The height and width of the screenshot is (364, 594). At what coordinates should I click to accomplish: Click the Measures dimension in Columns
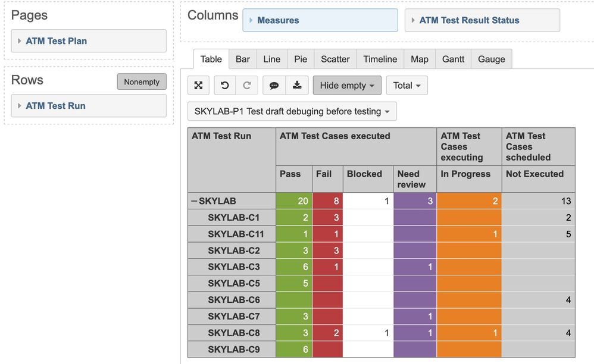(320, 20)
